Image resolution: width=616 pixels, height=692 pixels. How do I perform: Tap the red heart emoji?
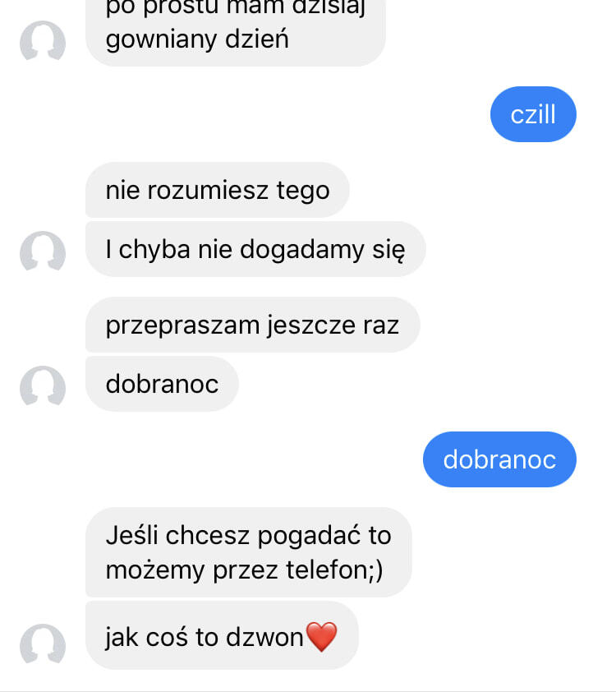321,637
